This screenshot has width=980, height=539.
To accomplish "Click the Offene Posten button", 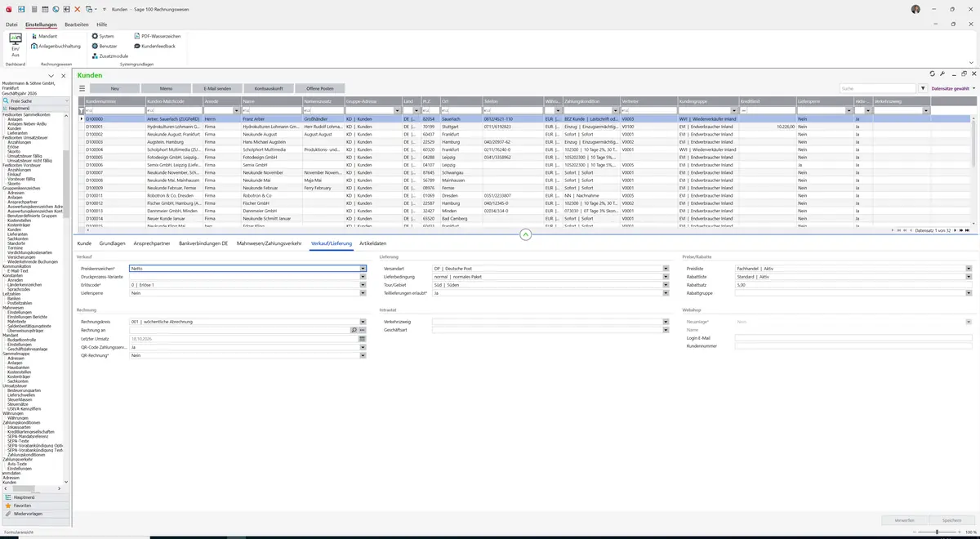I will point(320,88).
